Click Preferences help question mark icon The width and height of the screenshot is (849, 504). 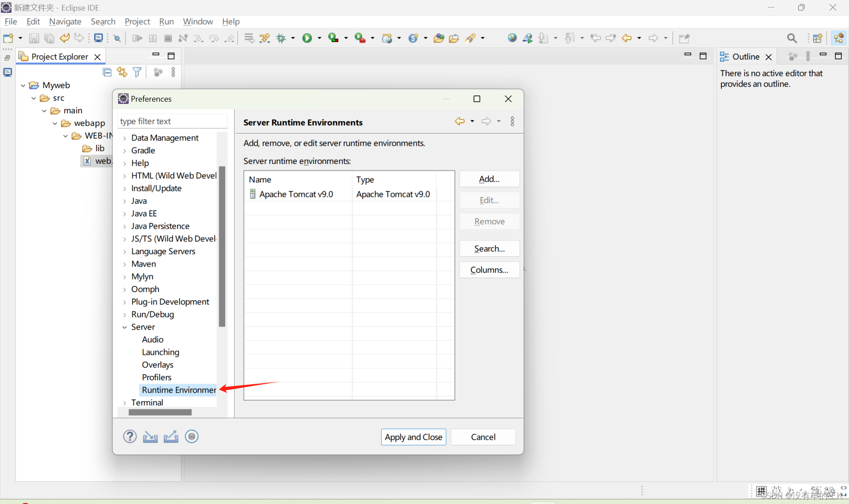pos(130,437)
